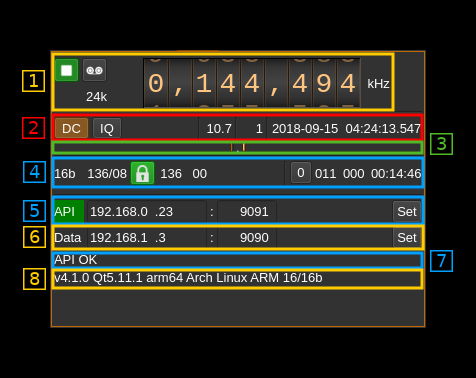Viewport: 476px width, 378px height.
Task: Click the green padlock lock indicator
Action: (143, 173)
